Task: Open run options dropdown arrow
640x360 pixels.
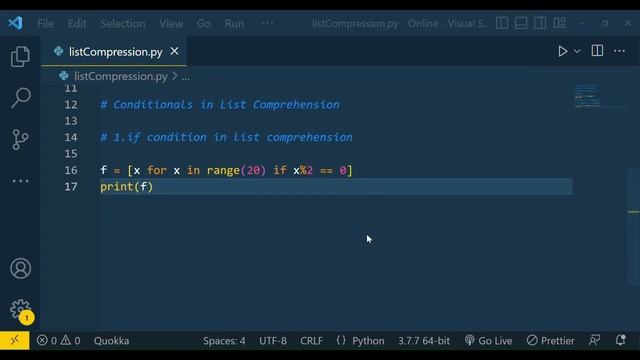Action: click(x=577, y=51)
